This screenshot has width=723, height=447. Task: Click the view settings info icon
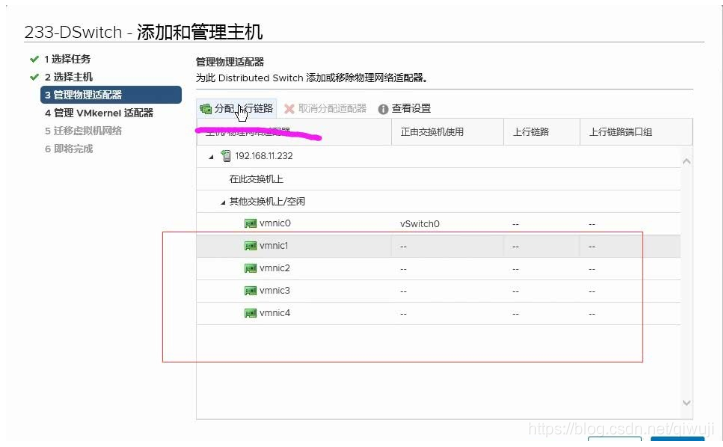click(383, 109)
